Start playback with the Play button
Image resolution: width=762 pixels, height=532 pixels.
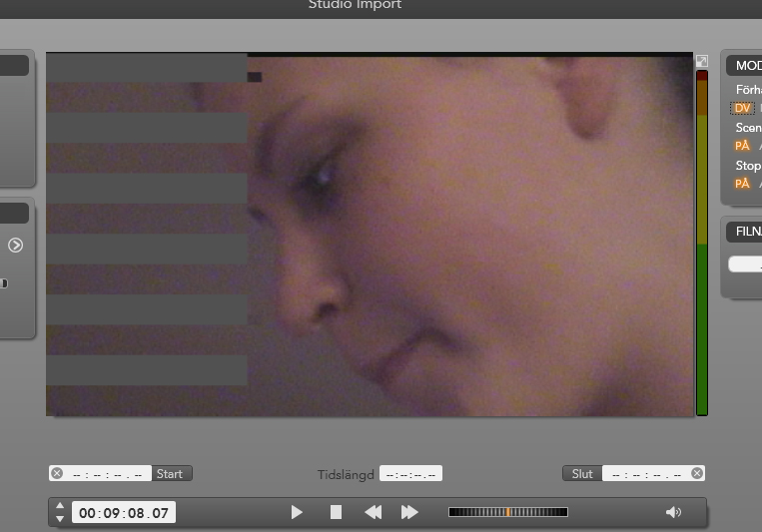297,512
